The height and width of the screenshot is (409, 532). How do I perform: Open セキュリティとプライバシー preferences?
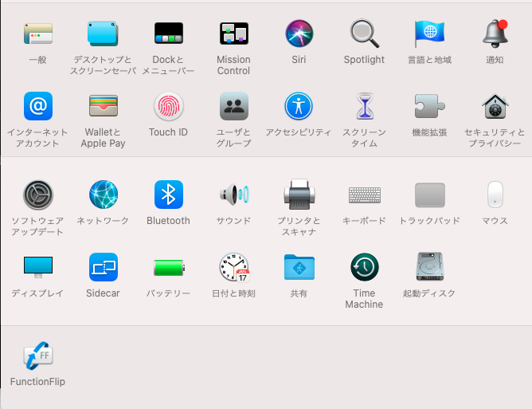click(495, 106)
